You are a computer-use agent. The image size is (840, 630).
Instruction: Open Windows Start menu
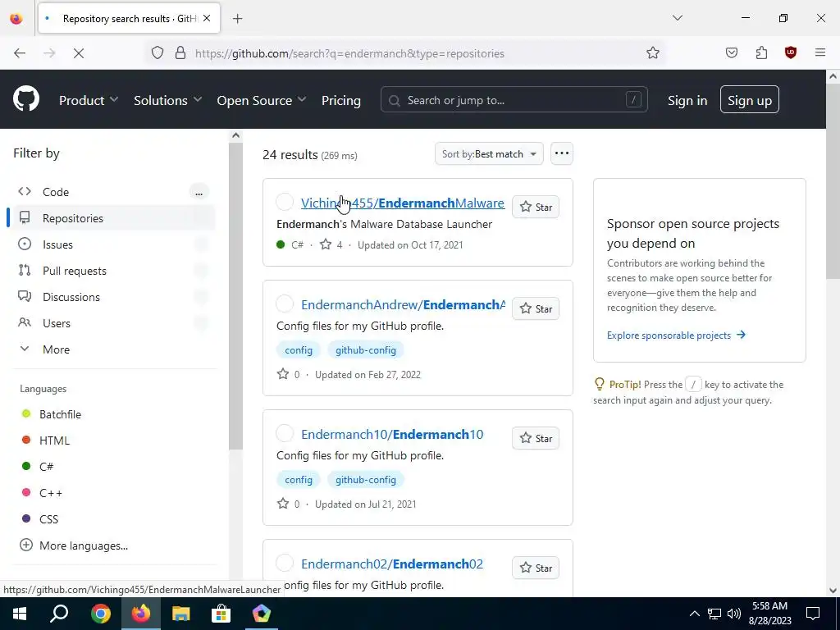pos(20,614)
